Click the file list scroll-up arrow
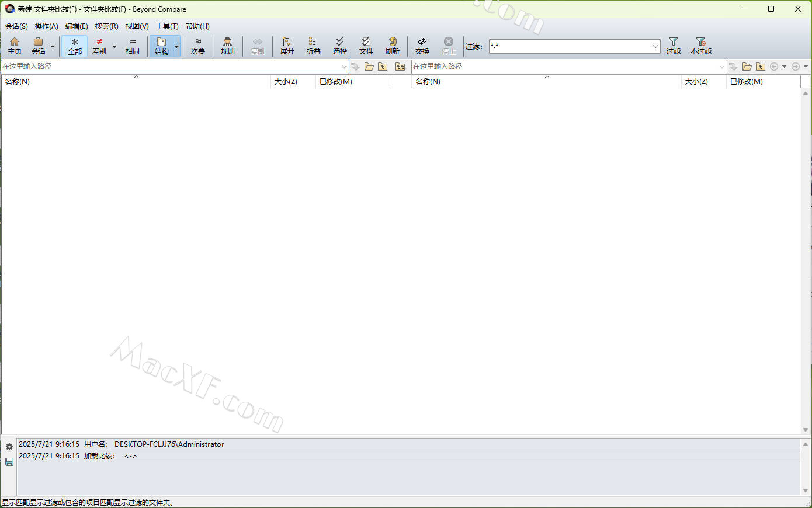This screenshot has width=812, height=508. pos(806,93)
